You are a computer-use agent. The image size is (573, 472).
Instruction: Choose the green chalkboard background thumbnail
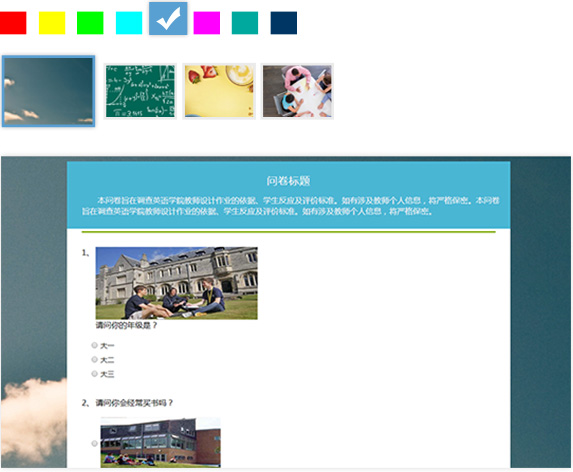(140, 91)
